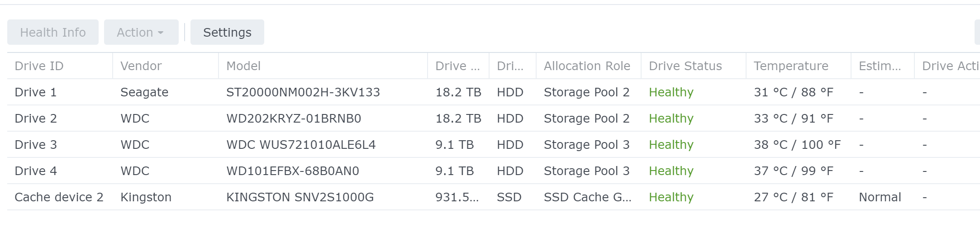The height and width of the screenshot is (247, 980).
Task: Click the Settings button
Action: click(x=227, y=32)
